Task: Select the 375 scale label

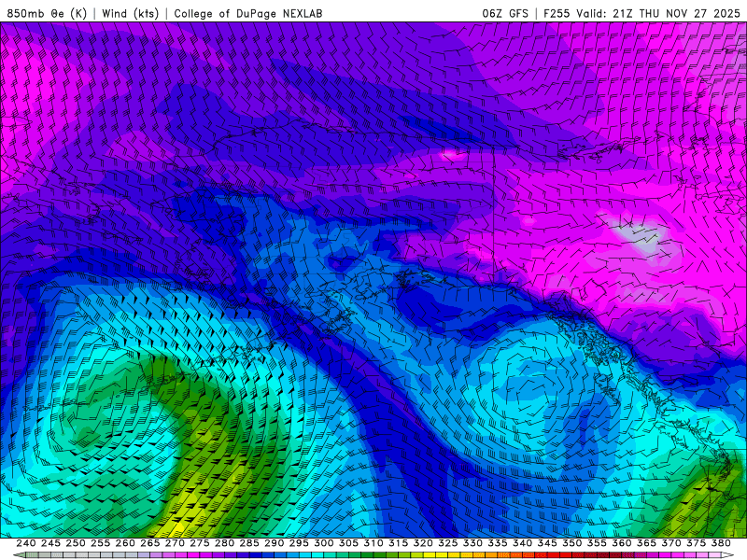Action: coord(696,543)
